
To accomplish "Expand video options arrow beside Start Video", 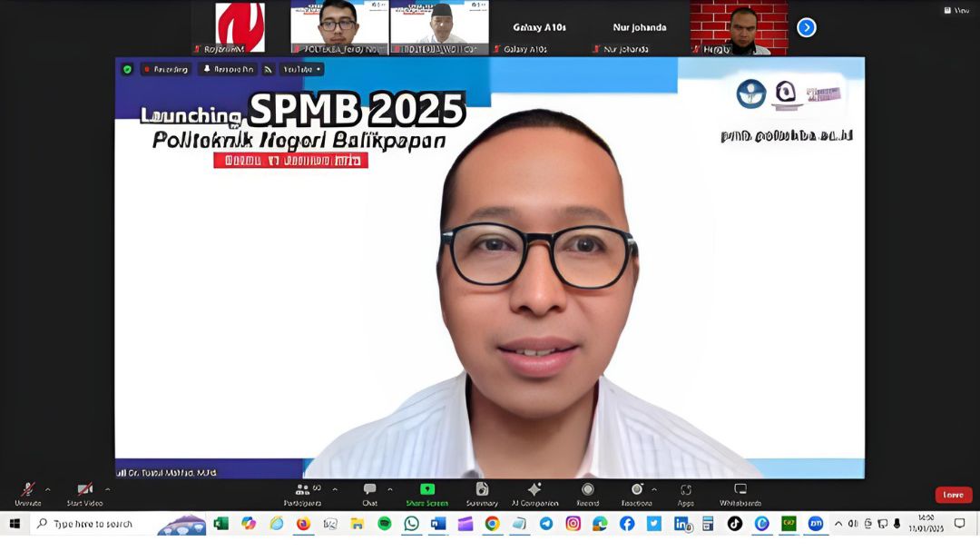I will coord(107,489).
